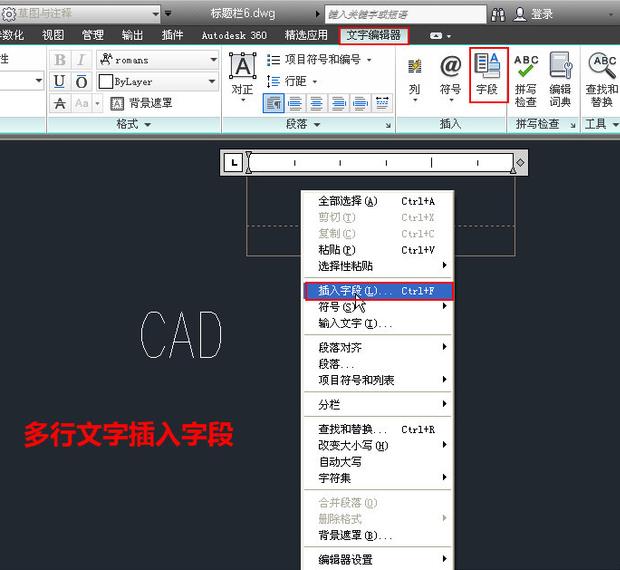Click the ruler width diamond handle
620x570 pixels.
pos(520,162)
